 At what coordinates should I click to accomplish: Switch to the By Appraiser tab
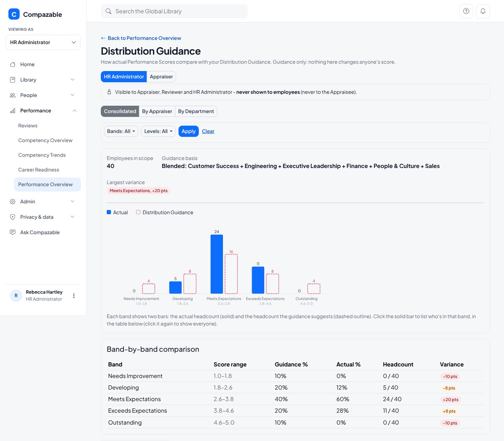pos(157,111)
